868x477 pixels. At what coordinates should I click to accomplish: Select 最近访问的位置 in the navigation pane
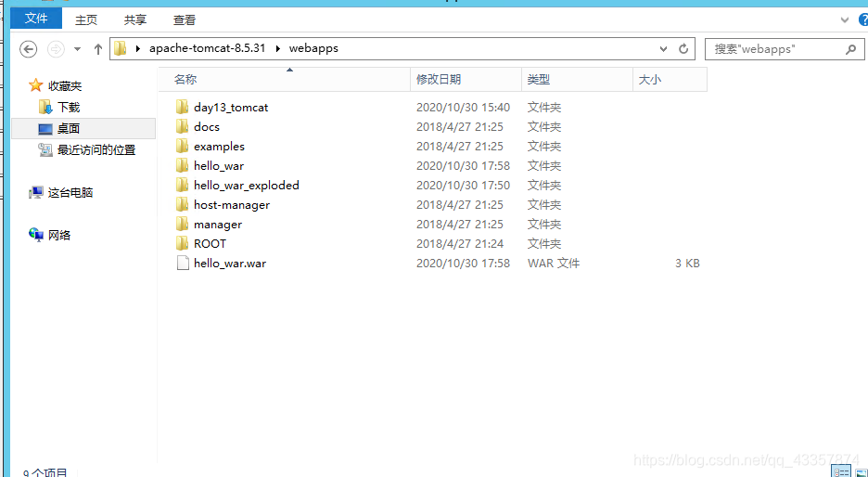[96, 150]
